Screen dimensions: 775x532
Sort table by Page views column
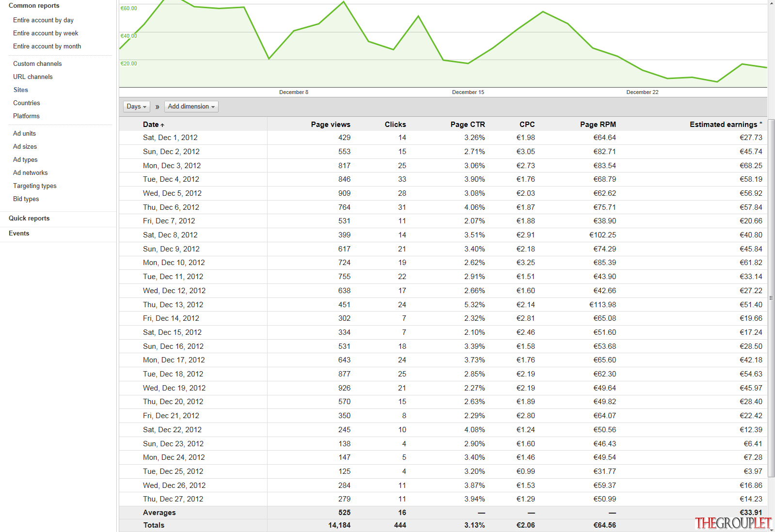click(x=331, y=125)
